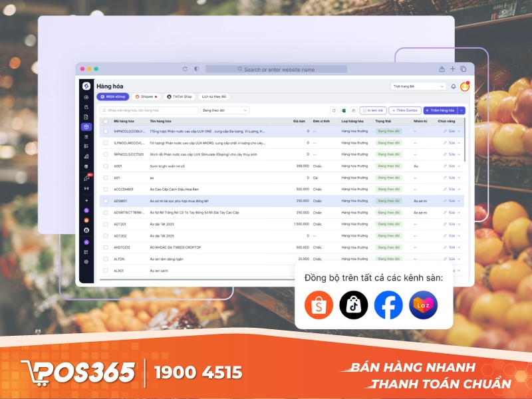Click the Excel export icon on the toolbar

tap(344, 110)
